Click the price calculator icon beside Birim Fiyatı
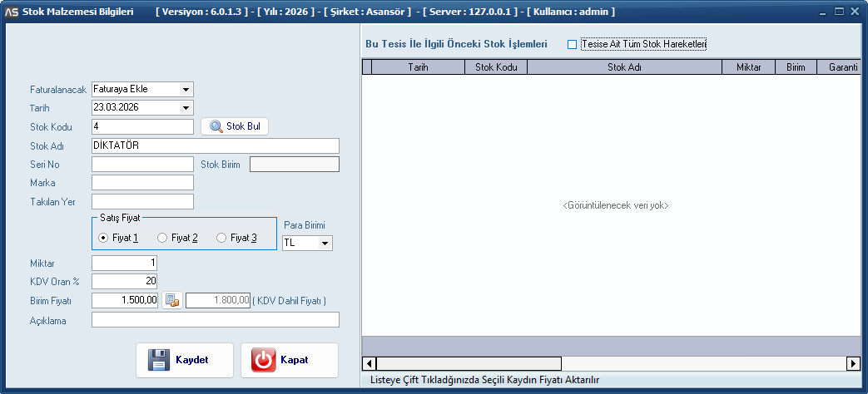The height and width of the screenshot is (394, 868). tap(171, 300)
